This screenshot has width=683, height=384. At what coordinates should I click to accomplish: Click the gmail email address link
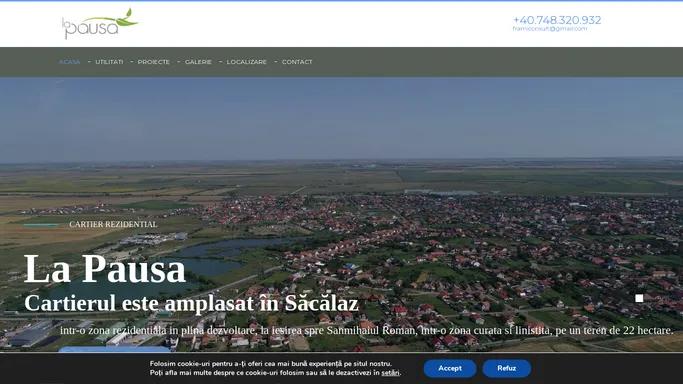point(550,29)
